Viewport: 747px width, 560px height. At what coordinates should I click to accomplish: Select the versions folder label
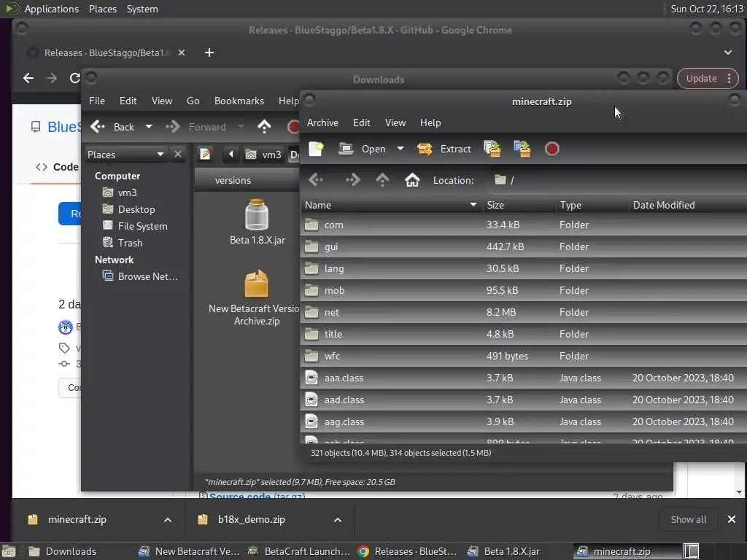pos(233,181)
